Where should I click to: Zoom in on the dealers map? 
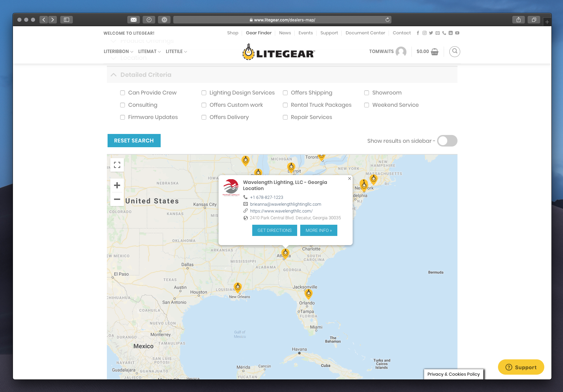117,185
